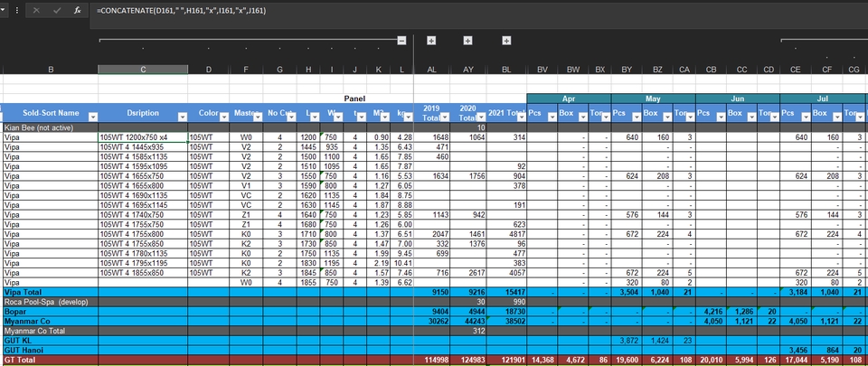This screenshot has height=366, width=868.
Task: Open the Box filter dropdown under May
Action: click(x=667, y=117)
